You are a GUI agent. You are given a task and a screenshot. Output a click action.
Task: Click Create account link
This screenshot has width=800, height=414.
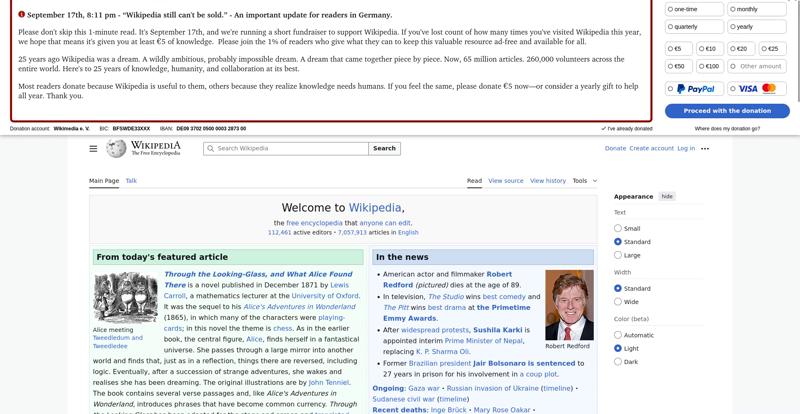[652, 149]
